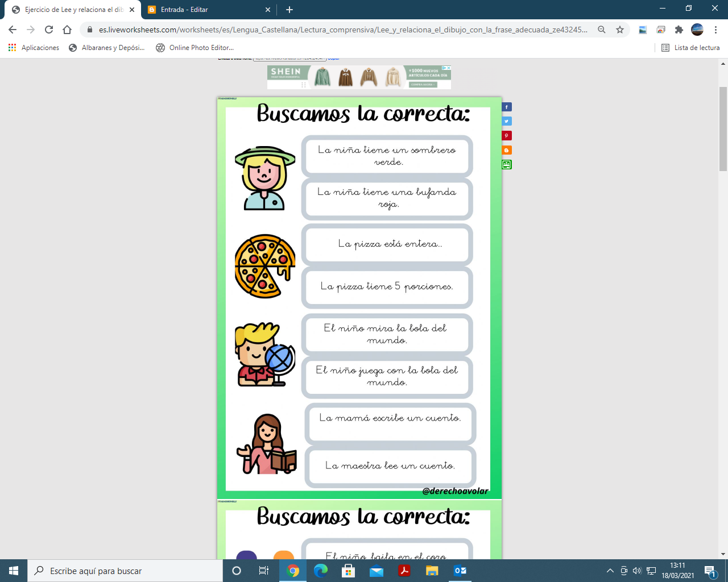The width and height of the screenshot is (728, 582).
Task: Select 'El niño mira la bola del mundo'
Action: 387,334
